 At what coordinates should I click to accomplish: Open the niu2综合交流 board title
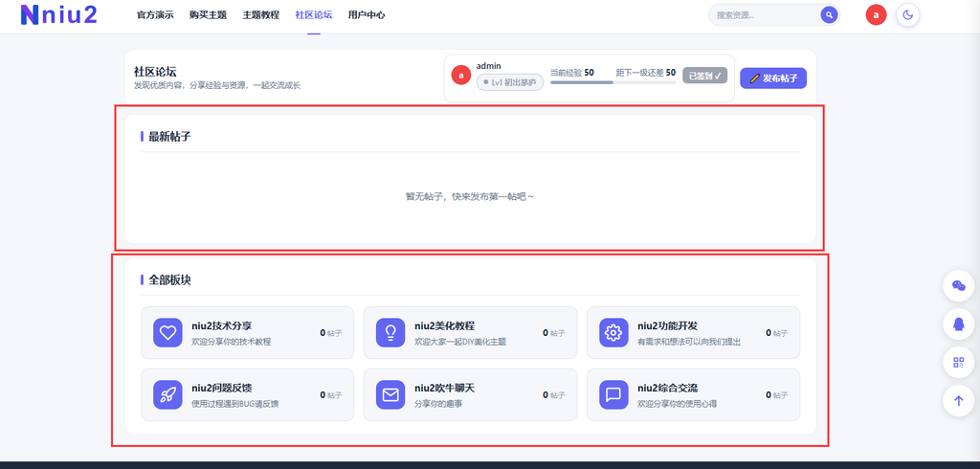point(667,388)
